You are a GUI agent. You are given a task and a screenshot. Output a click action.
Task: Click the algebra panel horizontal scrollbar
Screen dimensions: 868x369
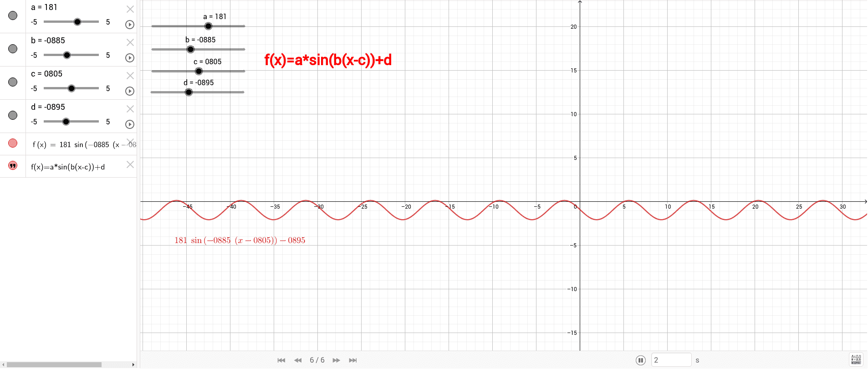[x=54, y=364]
